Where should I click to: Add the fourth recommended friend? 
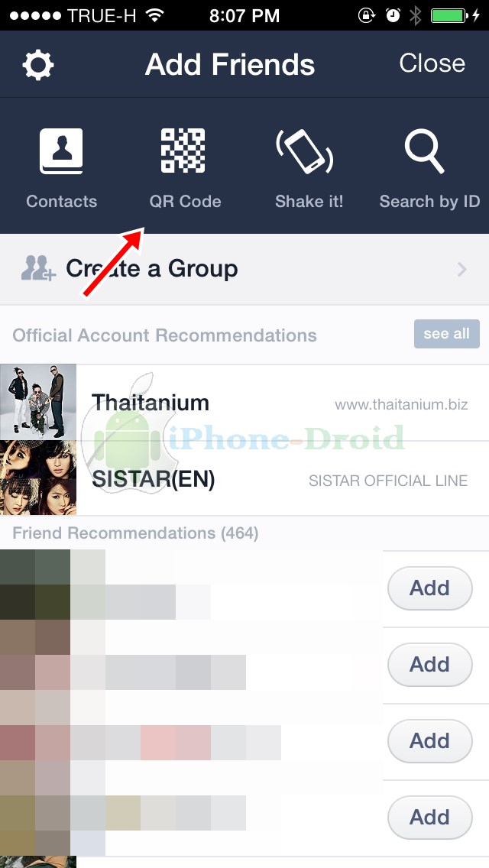[429, 817]
